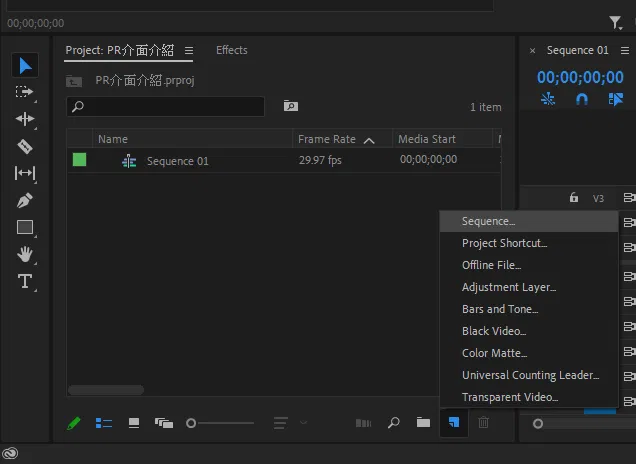Switch to List View
636x464 pixels.
tap(104, 423)
